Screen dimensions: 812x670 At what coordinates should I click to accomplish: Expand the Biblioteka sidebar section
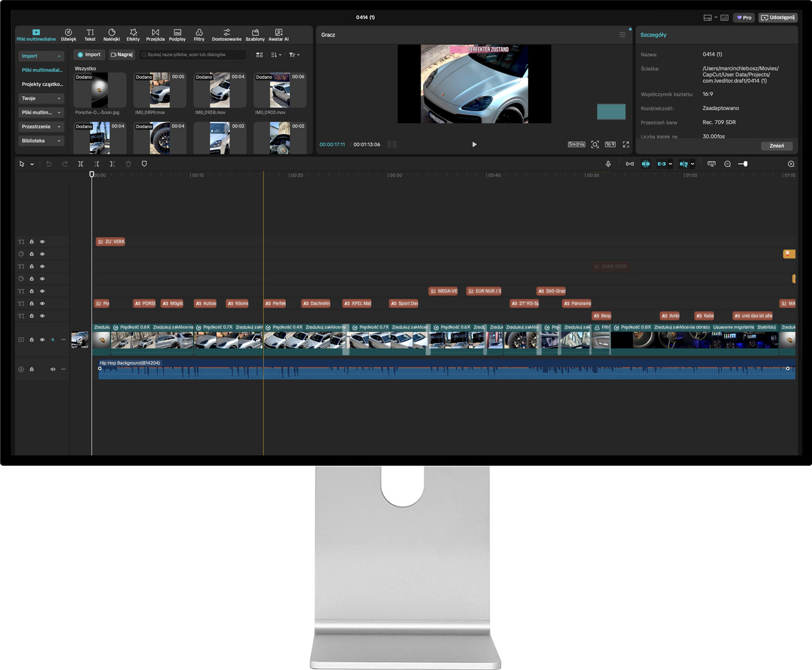pyautogui.click(x=41, y=141)
